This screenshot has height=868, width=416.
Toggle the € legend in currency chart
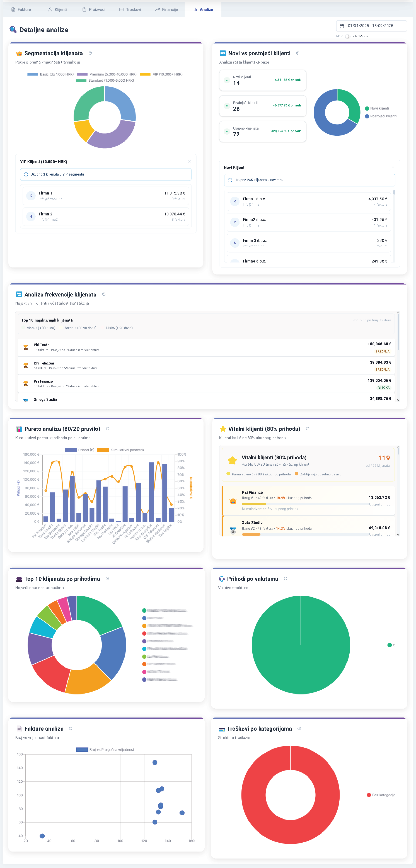(391, 645)
